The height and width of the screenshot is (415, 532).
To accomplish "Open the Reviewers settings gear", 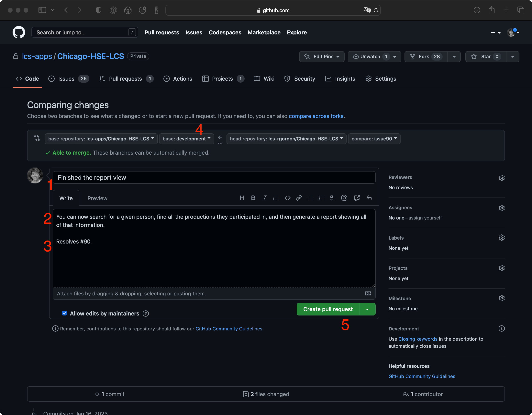I will coord(502,178).
